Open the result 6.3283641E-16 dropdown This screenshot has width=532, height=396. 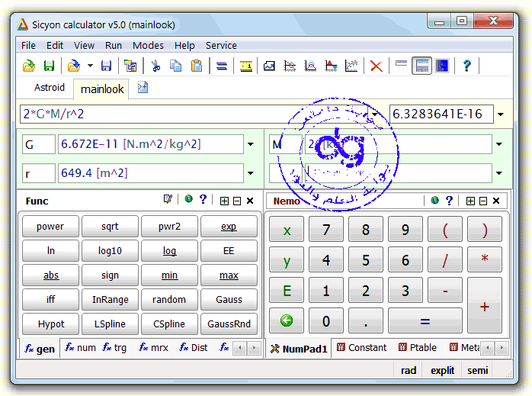[501, 114]
